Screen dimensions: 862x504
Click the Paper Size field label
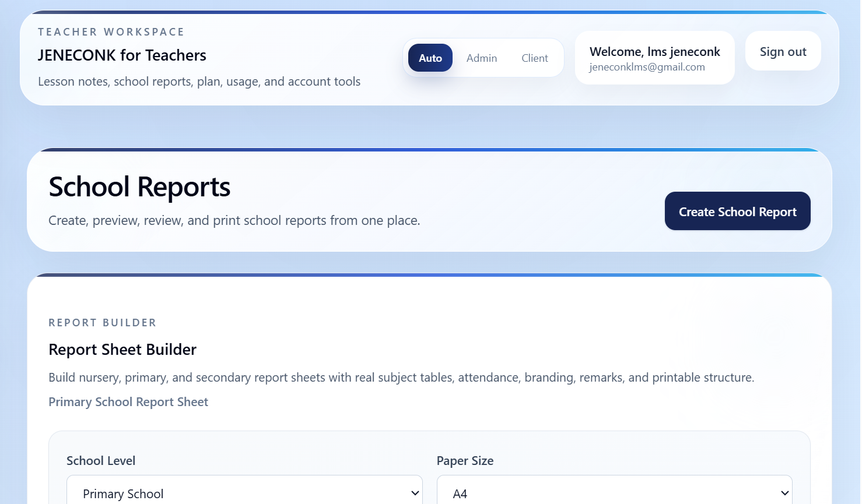point(465,461)
